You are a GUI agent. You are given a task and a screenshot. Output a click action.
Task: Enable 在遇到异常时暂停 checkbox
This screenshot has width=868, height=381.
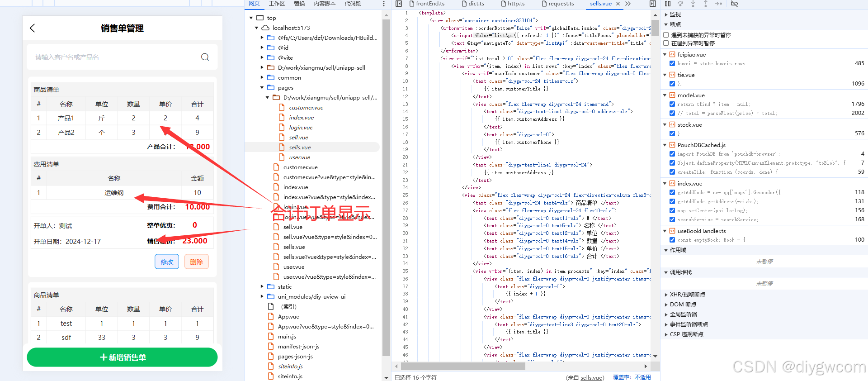tap(666, 43)
